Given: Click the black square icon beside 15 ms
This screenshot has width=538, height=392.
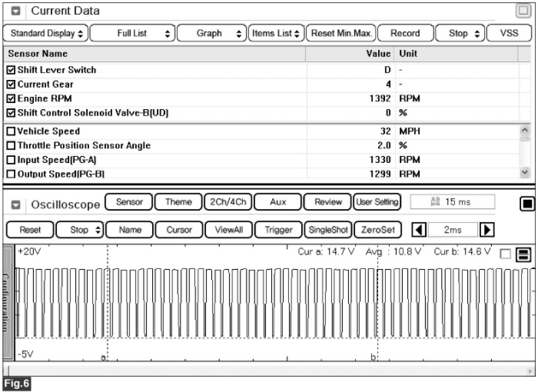Looking at the screenshot, I should tap(527, 204).
